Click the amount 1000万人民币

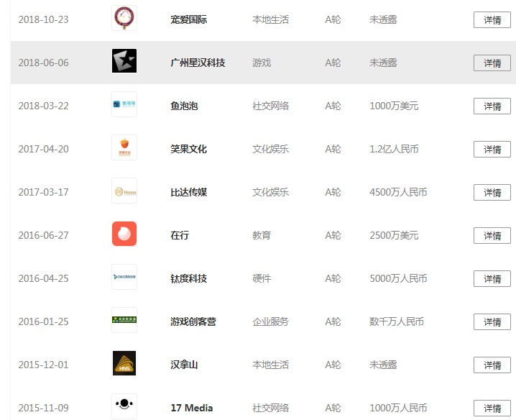click(x=398, y=408)
